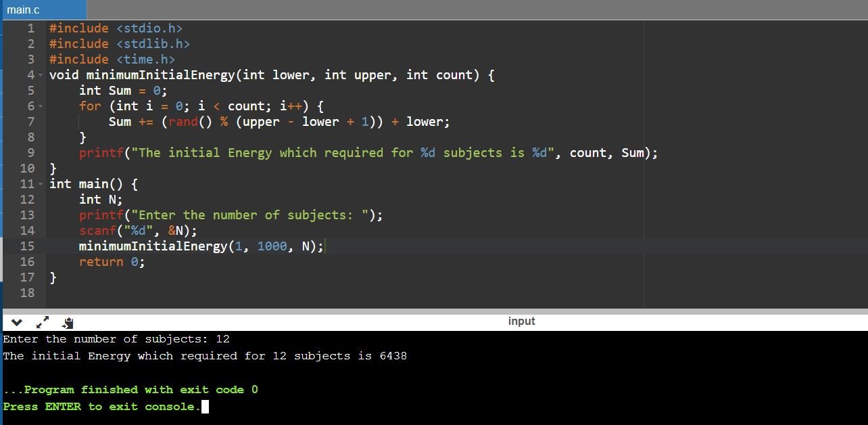Expand the console to full screen

coord(42,322)
